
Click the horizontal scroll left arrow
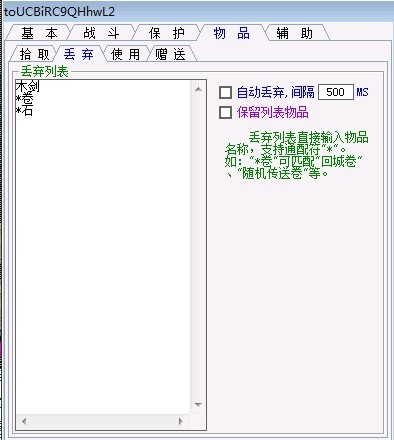[x=24, y=421]
